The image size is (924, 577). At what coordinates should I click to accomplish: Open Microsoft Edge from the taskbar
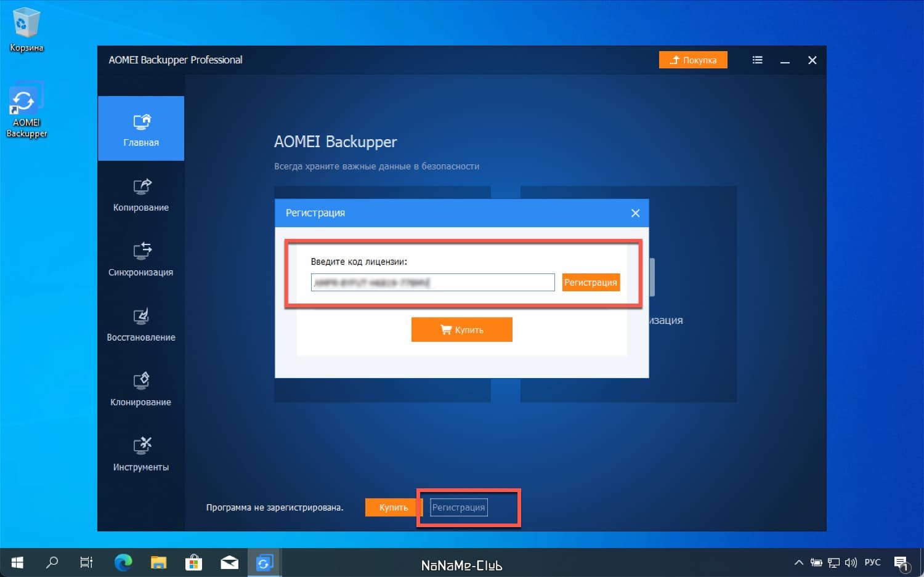tap(123, 562)
